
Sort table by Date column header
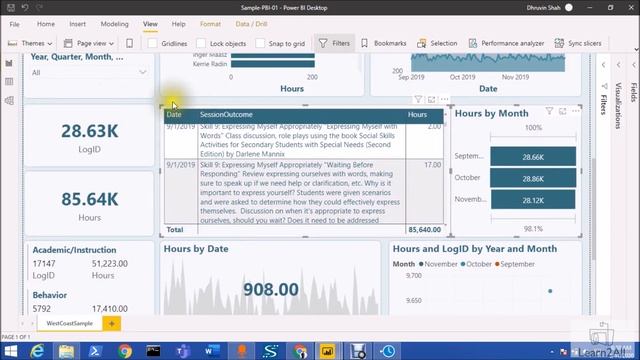174,115
